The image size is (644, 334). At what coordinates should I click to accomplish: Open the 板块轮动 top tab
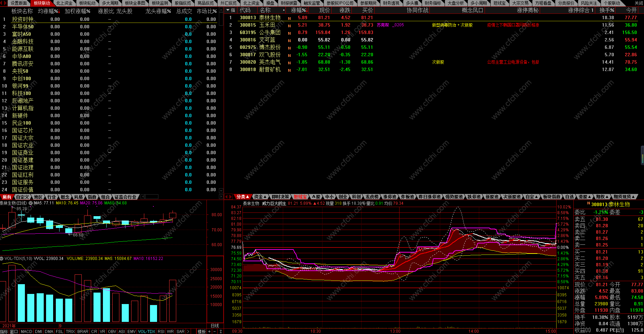(x=87, y=3)
